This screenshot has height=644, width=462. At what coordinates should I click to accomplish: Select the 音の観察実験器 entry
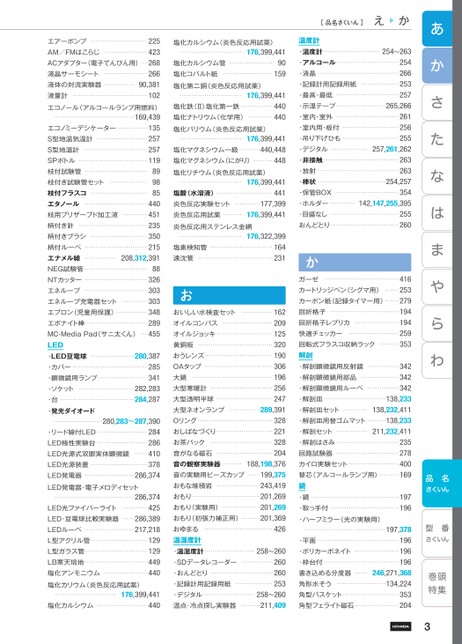pyautogui.click(x=229, y=464)
